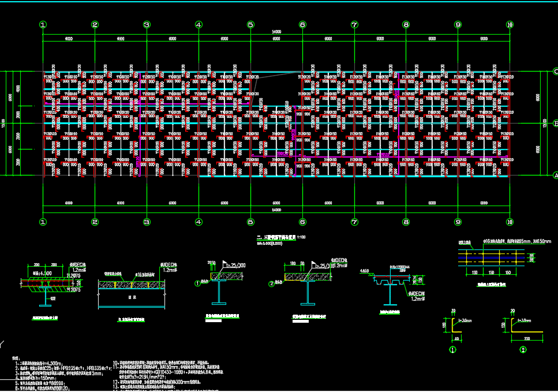Click the 230 dimension under angle profile 2

527,338
